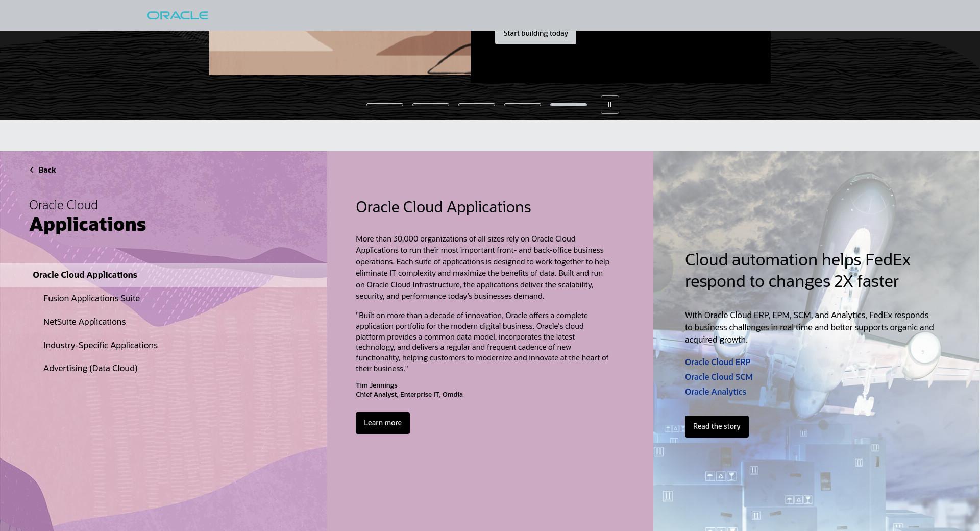980x531 pixels.
Task: Follow the Oracle Analytics link
Action: coord(716,392)
